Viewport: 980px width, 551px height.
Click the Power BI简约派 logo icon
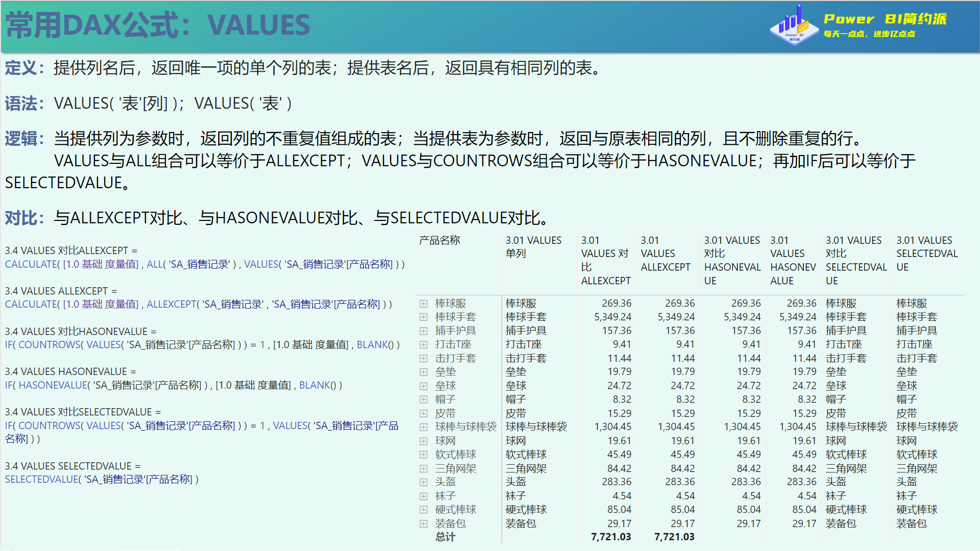tap(794, 25)
